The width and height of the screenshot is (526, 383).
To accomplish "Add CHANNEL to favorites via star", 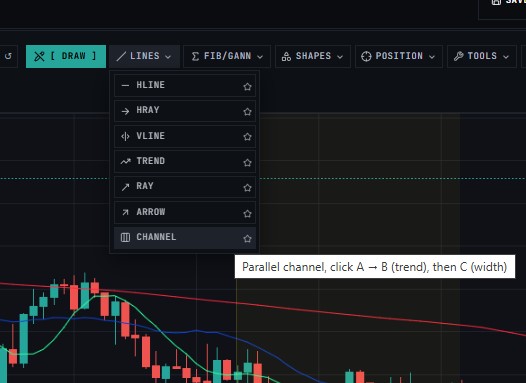I will 248,239.
